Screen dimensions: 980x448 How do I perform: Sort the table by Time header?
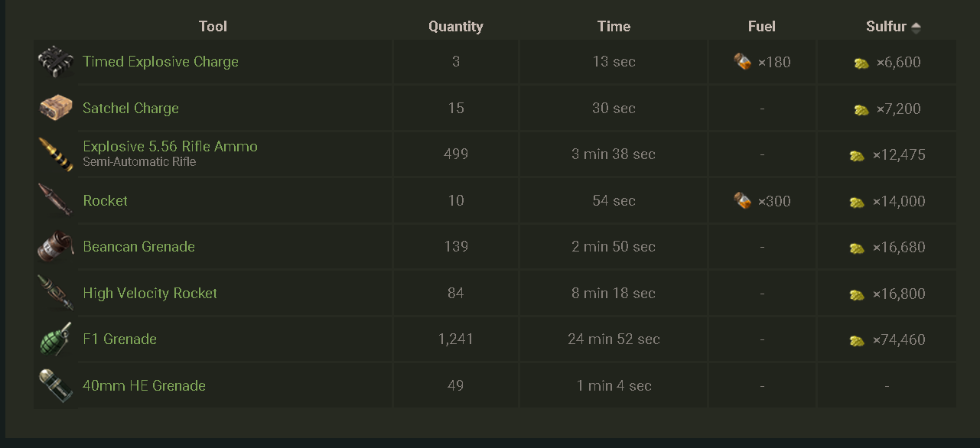tap(614, 27)
